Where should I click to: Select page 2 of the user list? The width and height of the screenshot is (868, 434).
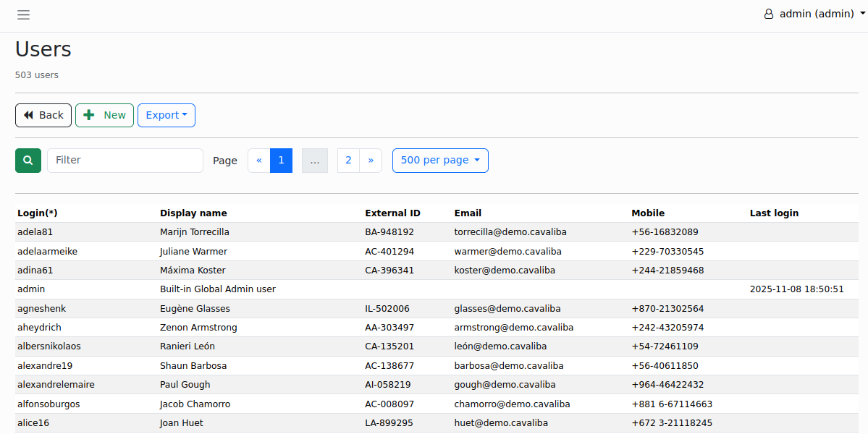(348, 160)
